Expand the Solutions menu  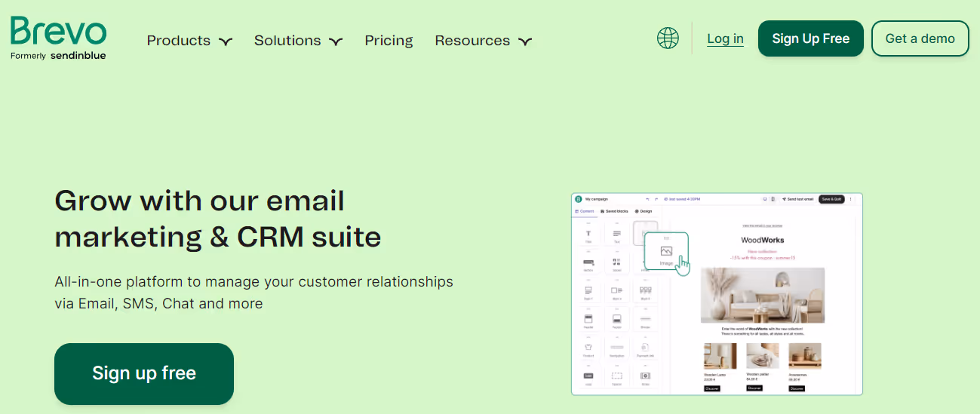(x=298, y=41)
